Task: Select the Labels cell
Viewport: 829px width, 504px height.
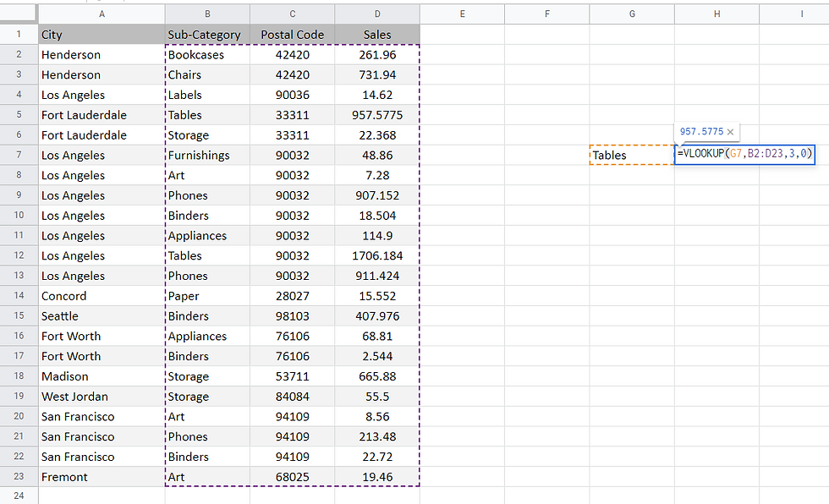Action: coord(207,95)
